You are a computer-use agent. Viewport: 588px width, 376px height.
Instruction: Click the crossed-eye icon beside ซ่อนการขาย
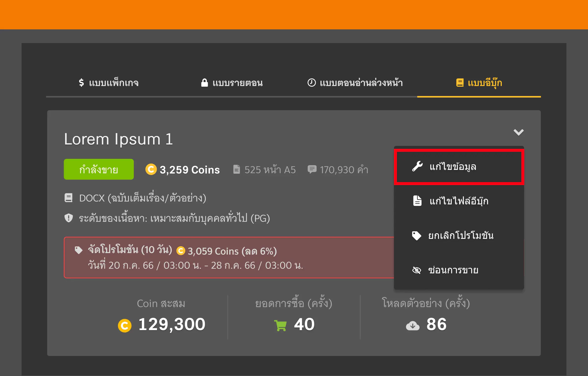pos(416,270)
